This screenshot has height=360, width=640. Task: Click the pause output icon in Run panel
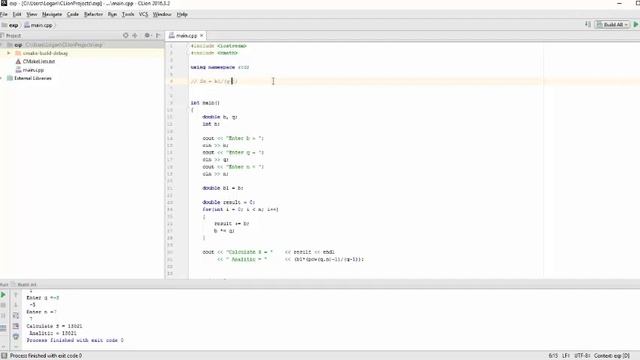click(x=3, y=316)
